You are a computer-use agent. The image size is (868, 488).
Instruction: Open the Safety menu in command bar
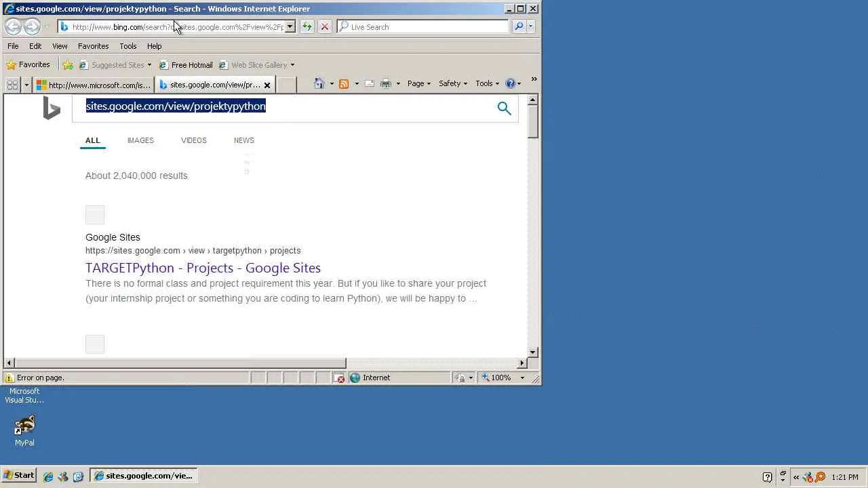[x=453, y=83]
